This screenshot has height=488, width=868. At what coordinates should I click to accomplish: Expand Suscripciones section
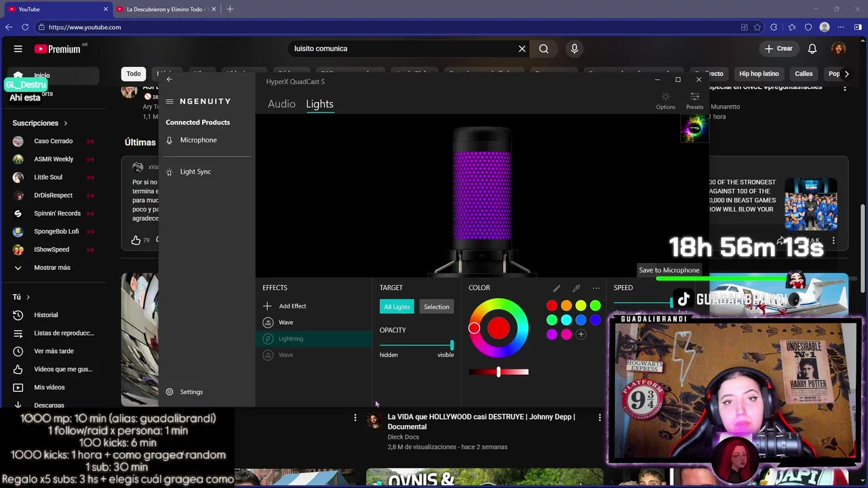tap(41, 123)
